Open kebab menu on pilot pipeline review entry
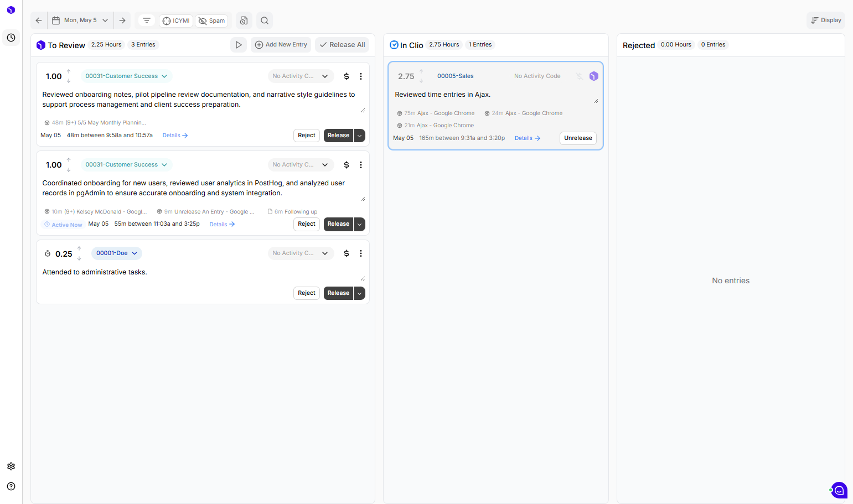Screen dimensions: 853x504 [x=361, y=76]
